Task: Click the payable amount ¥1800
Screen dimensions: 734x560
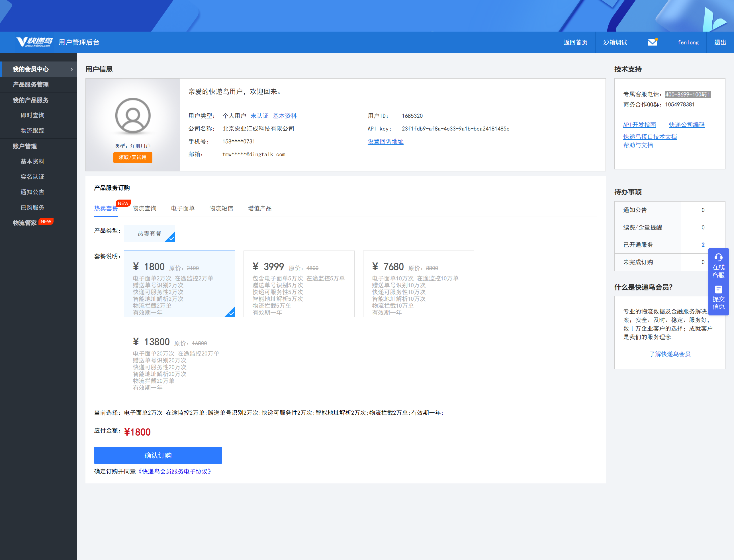Action: point(137,432)
